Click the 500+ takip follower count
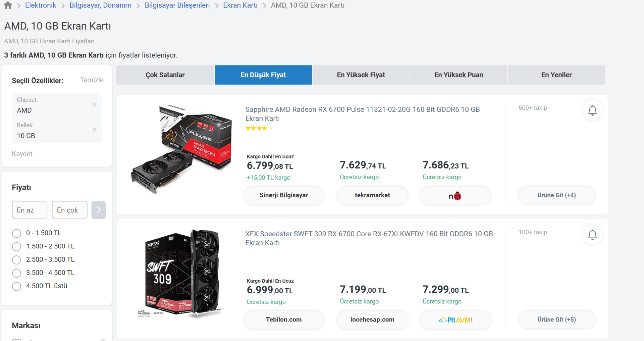 [x=533, y=108]
